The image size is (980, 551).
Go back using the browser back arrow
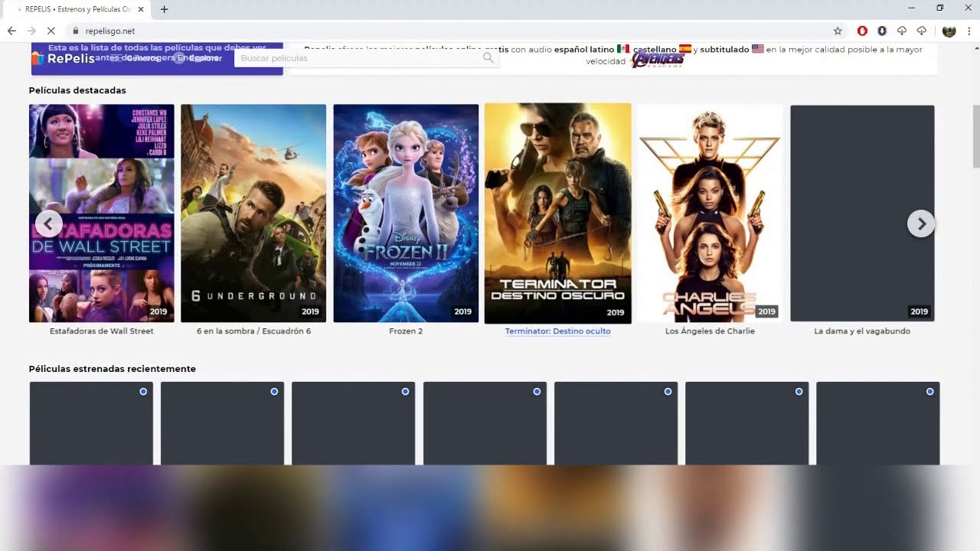pos(11,31)
